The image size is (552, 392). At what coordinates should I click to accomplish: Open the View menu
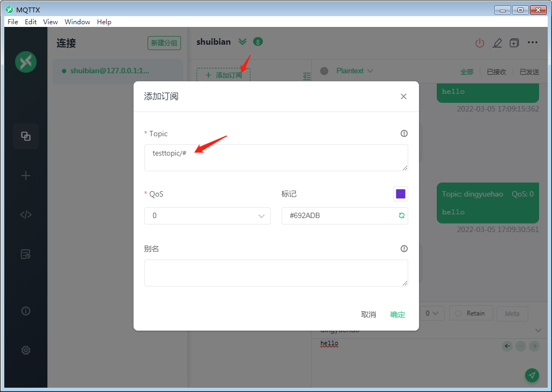[50, 22]
